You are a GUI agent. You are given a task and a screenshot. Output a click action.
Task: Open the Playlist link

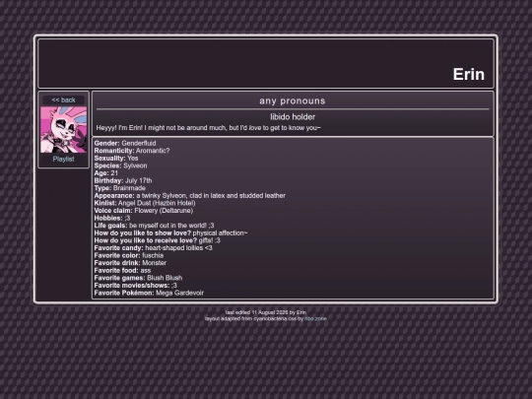[x=63, y=160]
